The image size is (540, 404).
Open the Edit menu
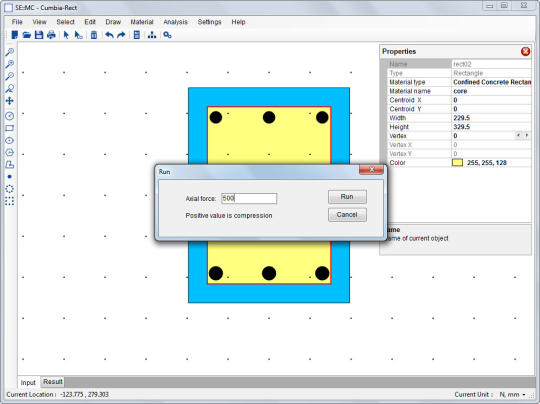[x=90, y=22]
